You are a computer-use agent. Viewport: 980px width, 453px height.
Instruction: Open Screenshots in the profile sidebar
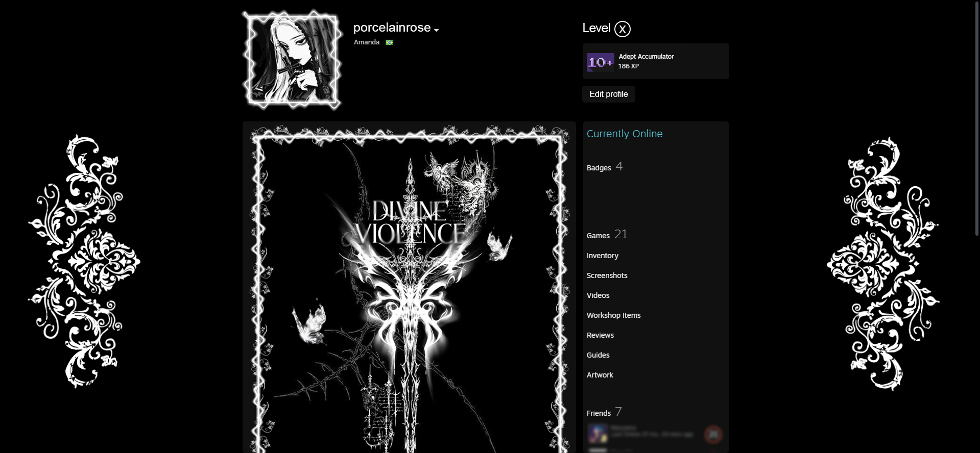point(607,275)
